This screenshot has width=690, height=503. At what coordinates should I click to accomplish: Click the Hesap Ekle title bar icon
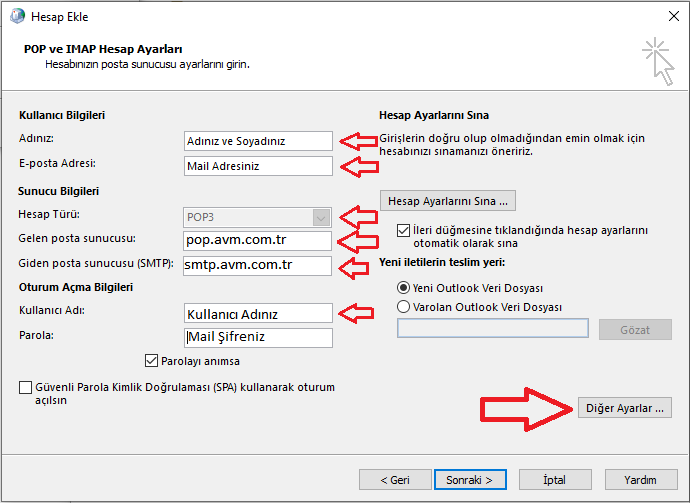pyautogui.click(x=16, y=16)
